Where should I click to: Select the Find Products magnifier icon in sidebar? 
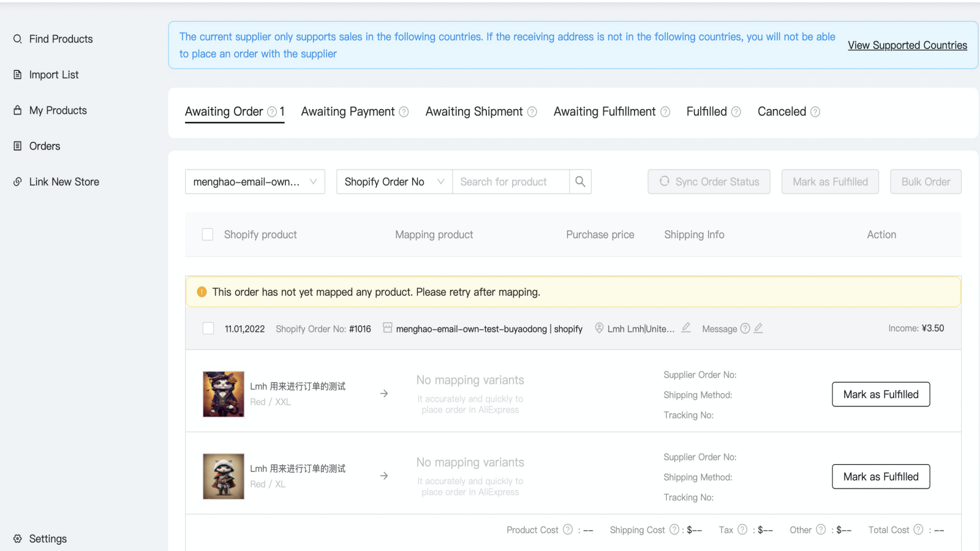18,39
